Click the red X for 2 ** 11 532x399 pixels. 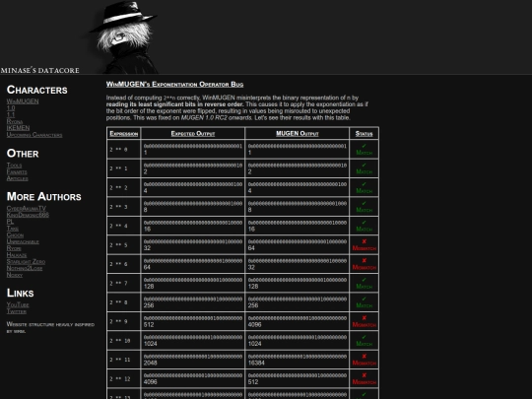365,357
